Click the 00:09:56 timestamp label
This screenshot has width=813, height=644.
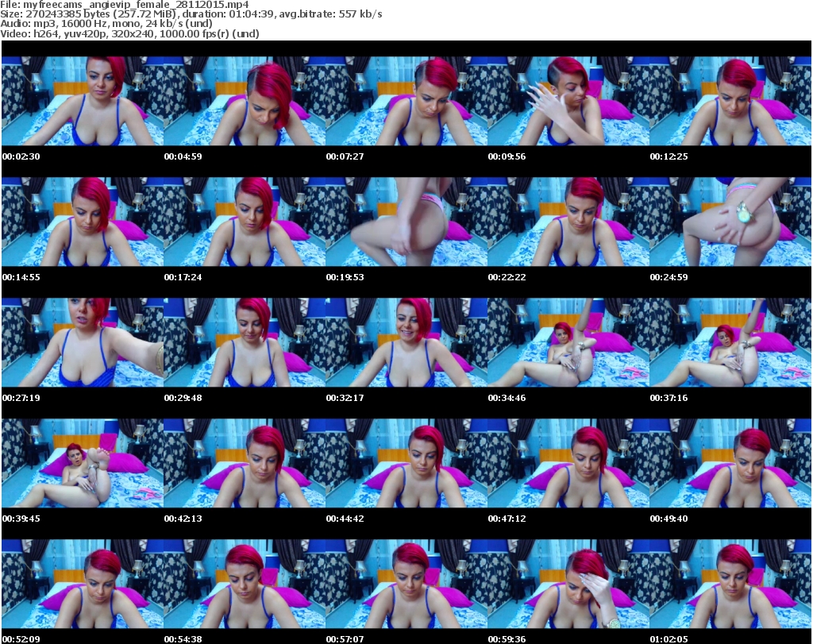[x=507, y=156]
